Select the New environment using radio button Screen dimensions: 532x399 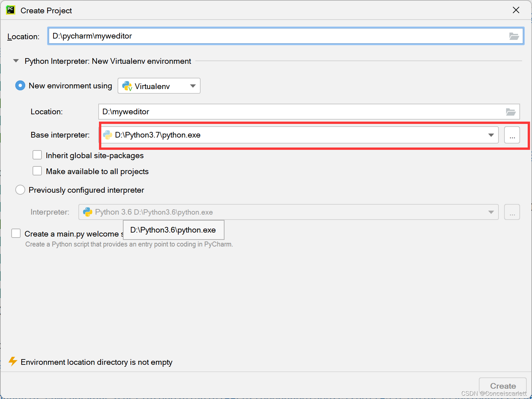coord(20,85)
